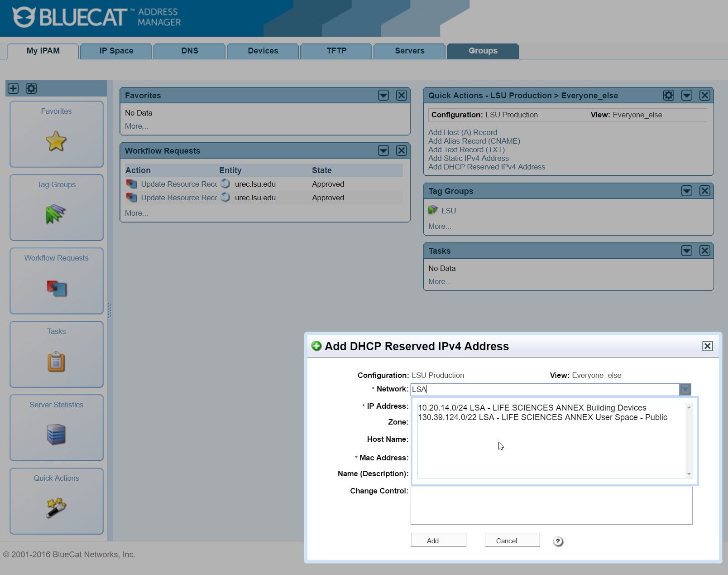
Task: Switch to the IP Space tab
Action: pyautogui.click(x=116, y=51)
